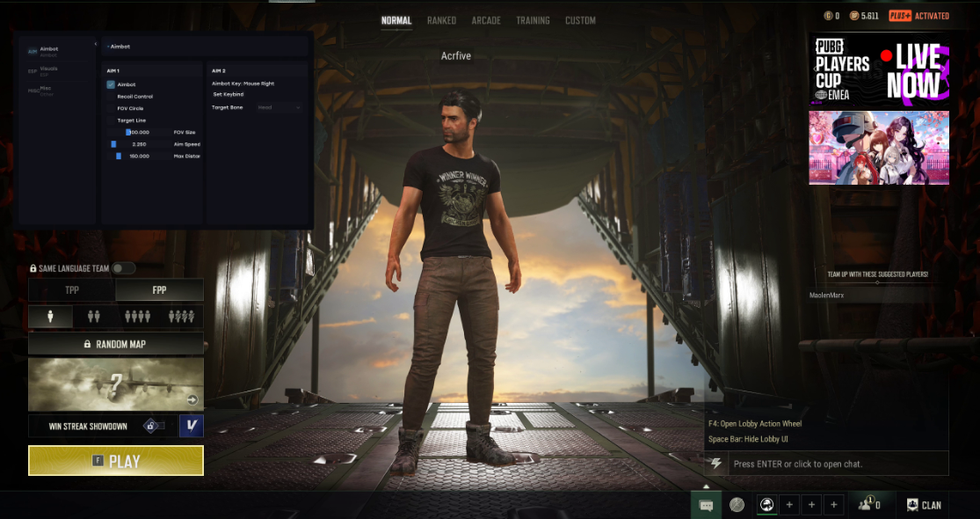Open the MISC Other sidebar section
Image resolution: width=980 pixels, height=519 pixels.
click(57, 91)
